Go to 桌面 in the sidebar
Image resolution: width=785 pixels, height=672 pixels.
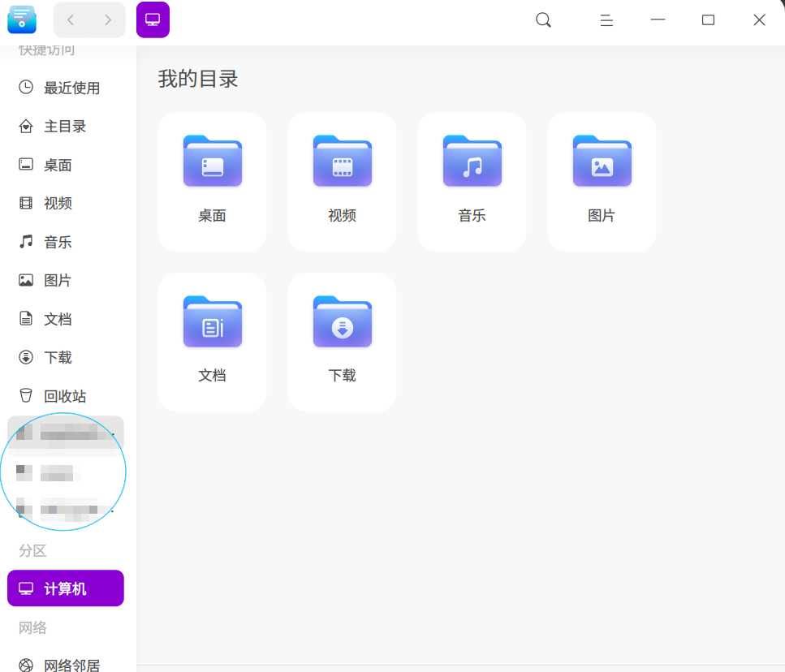pyautogui.click(x=66, y=165)
